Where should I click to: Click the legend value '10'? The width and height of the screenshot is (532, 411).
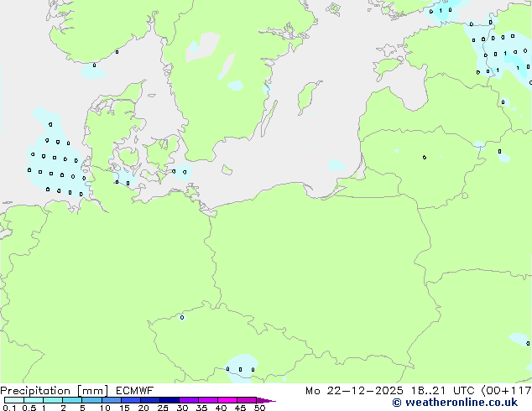[x=105, y=408]
